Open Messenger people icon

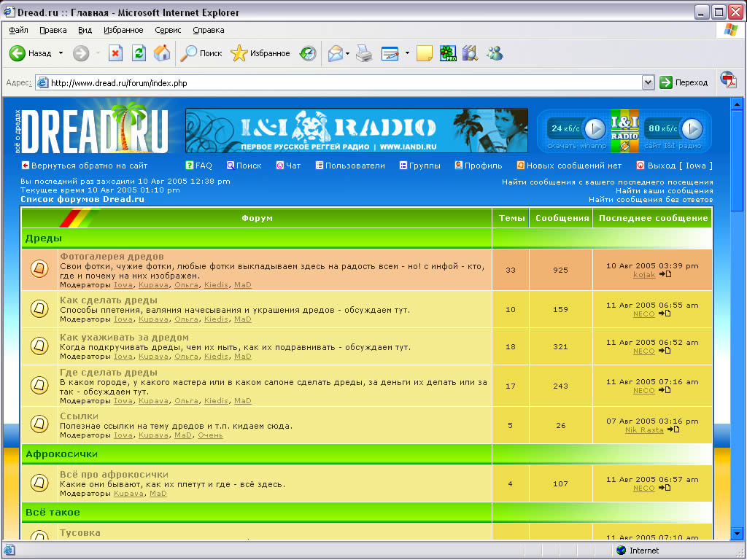[x=495, y=53]
